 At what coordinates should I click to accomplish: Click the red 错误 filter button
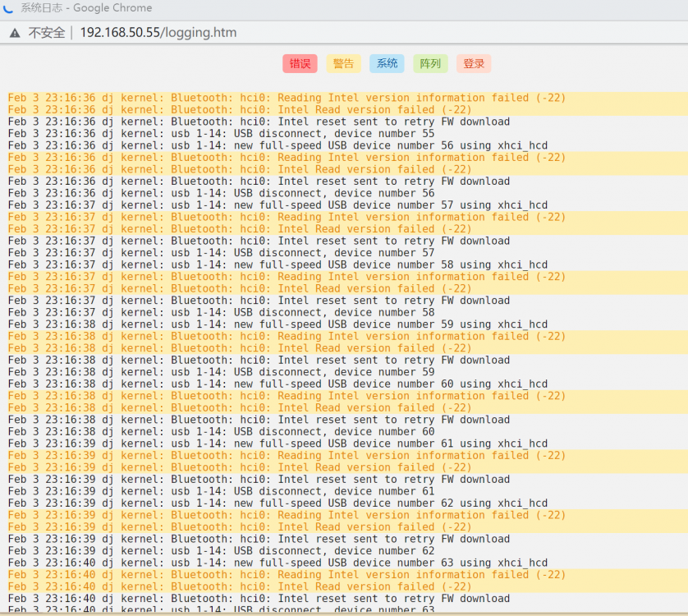tap(300, 64)
